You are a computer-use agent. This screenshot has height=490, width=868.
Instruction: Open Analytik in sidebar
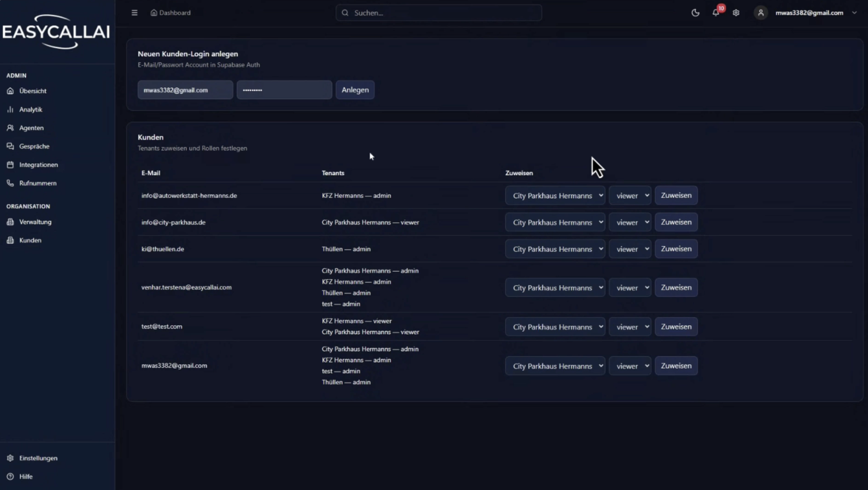[x=31, y=110]
